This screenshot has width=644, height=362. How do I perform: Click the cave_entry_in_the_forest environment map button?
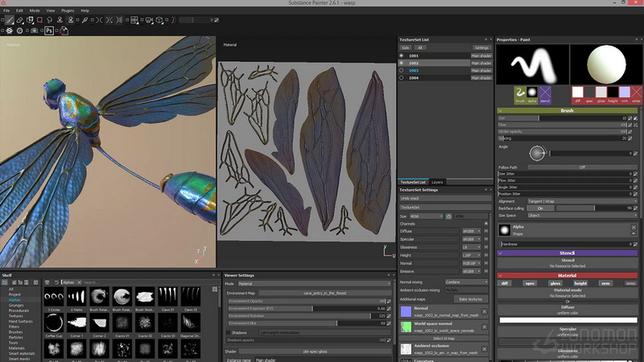coord(324,293)
